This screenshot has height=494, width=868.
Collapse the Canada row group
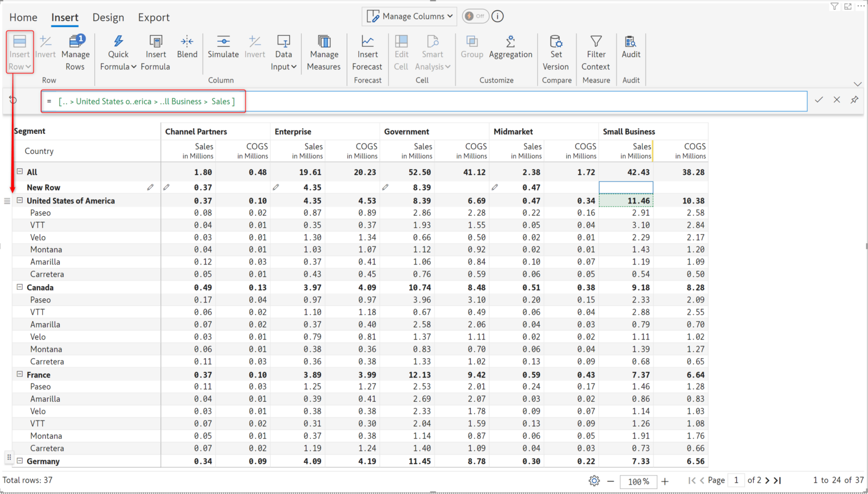click(19, 287)
